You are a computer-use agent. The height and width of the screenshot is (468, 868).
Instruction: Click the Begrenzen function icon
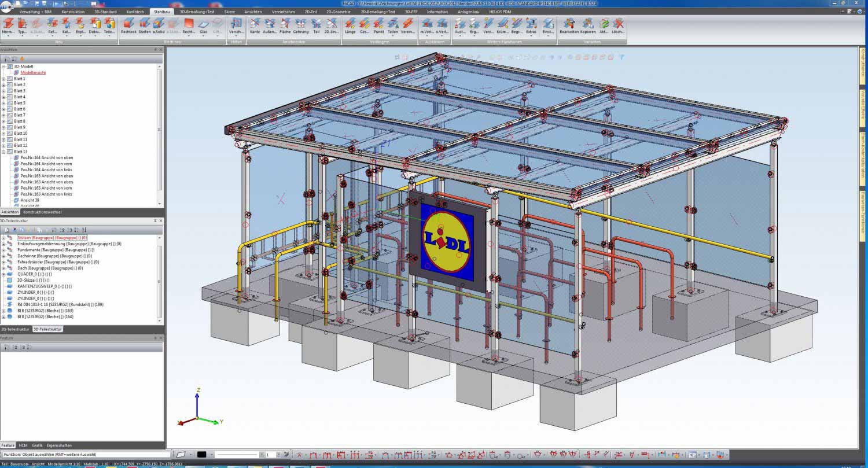coord(517,25)
